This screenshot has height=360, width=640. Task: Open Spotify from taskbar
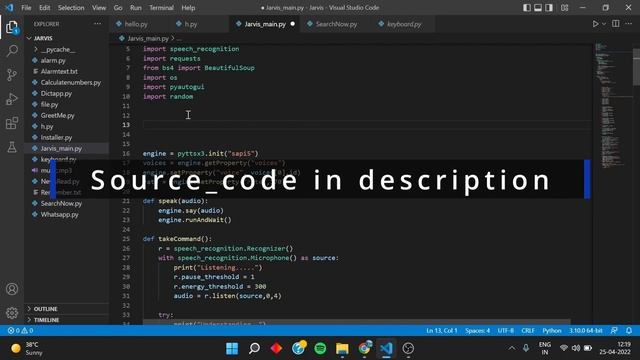coord(320,348)
